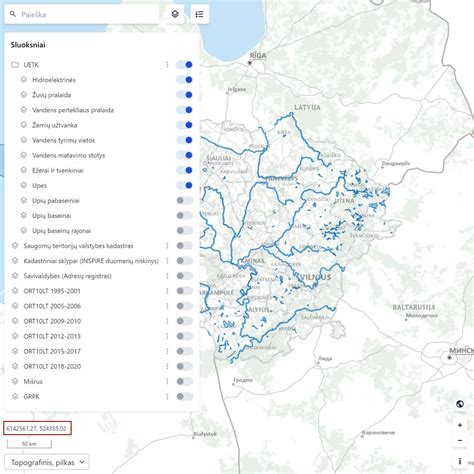
Task: Turn off the Upės layer switch
Action: tap(185, 185)
